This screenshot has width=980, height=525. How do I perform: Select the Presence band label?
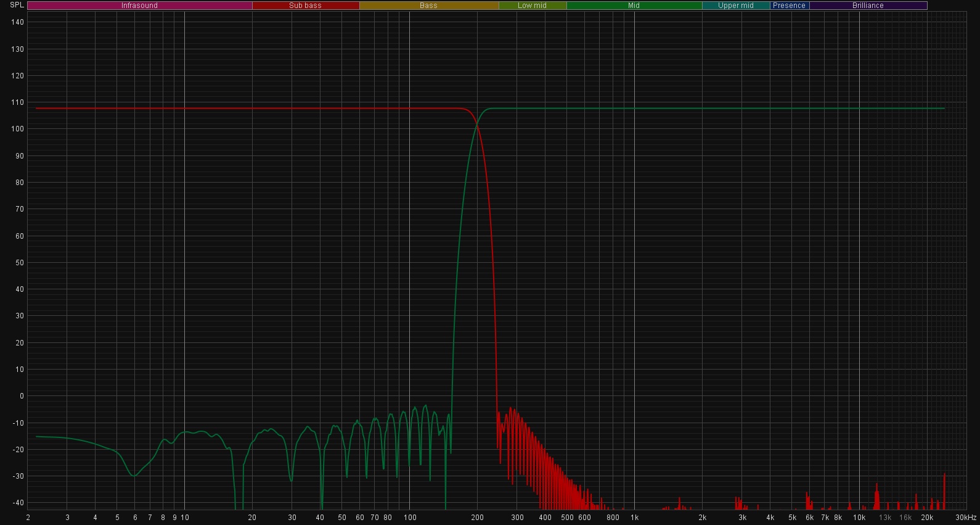789,6
